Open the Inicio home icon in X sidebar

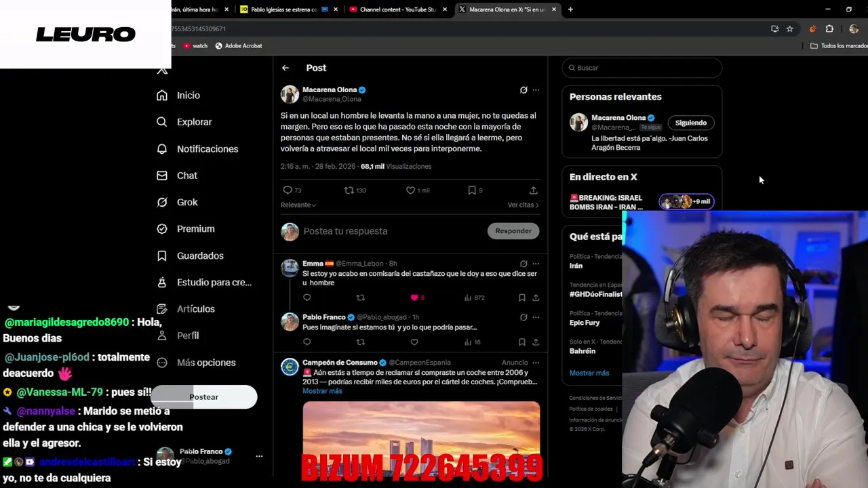[161, 96]
